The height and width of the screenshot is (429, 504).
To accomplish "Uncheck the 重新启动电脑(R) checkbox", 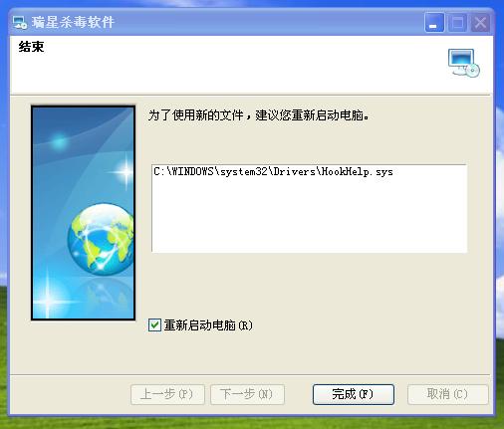I will click(154, 325).
